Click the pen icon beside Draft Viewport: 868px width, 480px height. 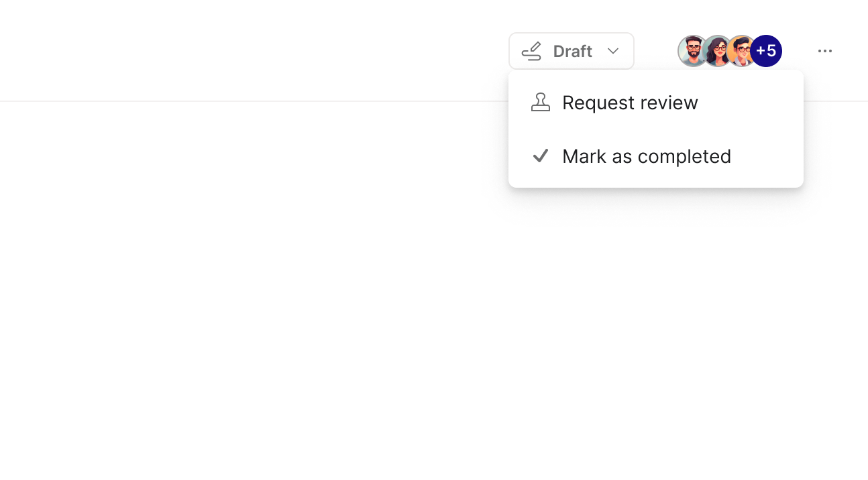531,51
